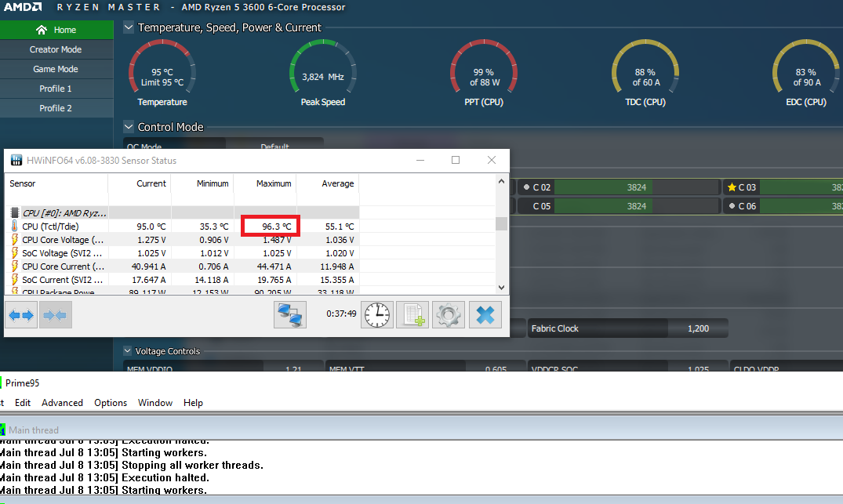Click the AMD logo in title bar
Screen dimensions: 843x504
(x=23, y=7)
